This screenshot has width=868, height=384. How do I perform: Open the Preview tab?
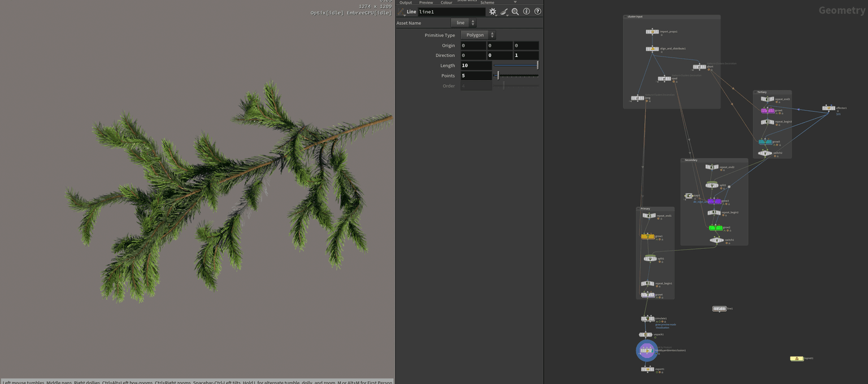coord(426,3)
